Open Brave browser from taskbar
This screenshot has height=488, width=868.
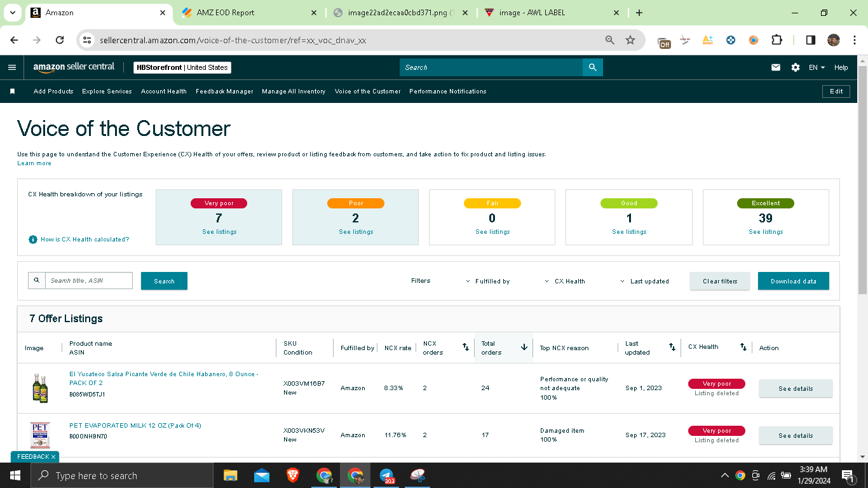tap(293, 475)
